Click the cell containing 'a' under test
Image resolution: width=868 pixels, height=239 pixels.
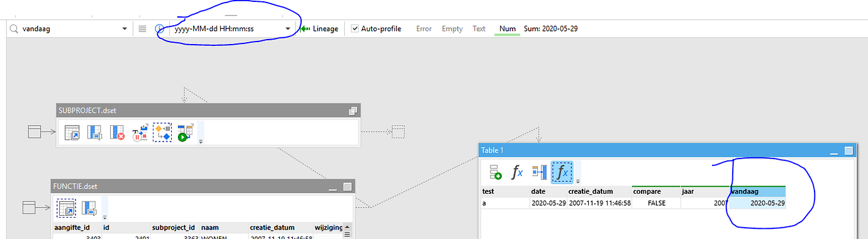pos(505,203)
